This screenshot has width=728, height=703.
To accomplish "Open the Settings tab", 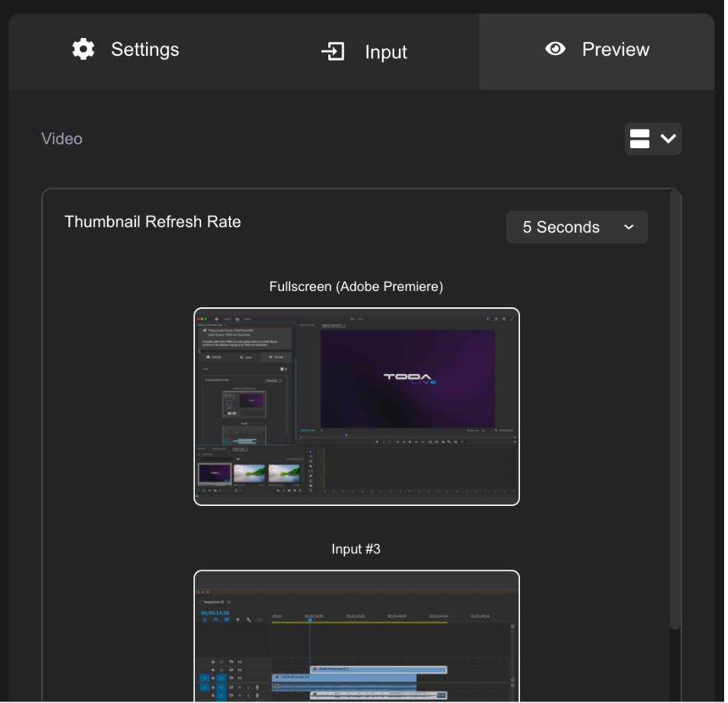I will click(127, 51).
